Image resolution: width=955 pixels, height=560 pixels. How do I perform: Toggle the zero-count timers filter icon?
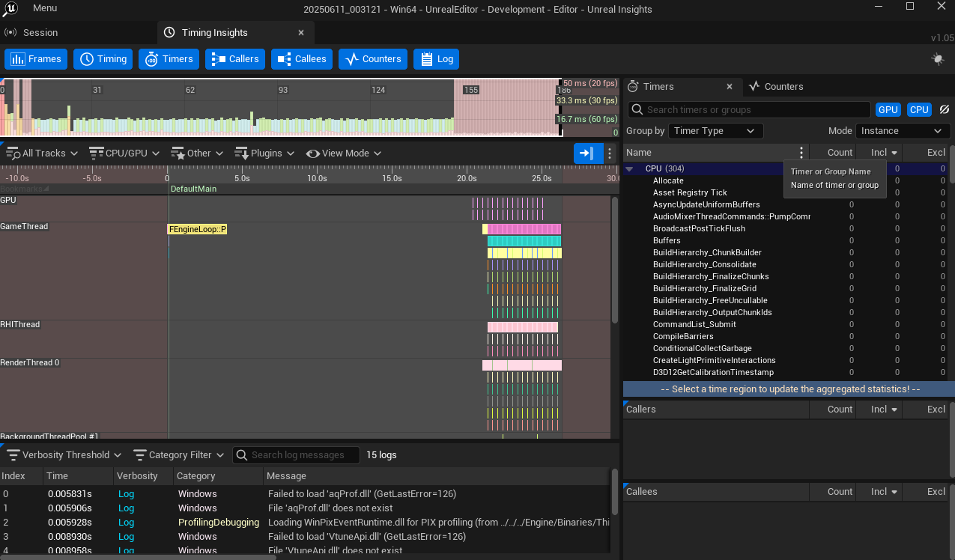pyautogui.click(x=944, y=109)
